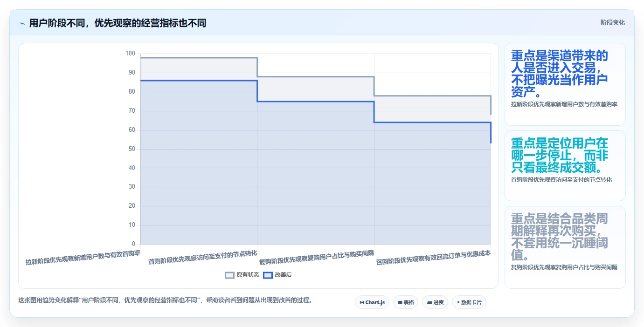Click x-axis label 拉新阶段优先观察新增用户数与有效首购率

coord(83,258)
